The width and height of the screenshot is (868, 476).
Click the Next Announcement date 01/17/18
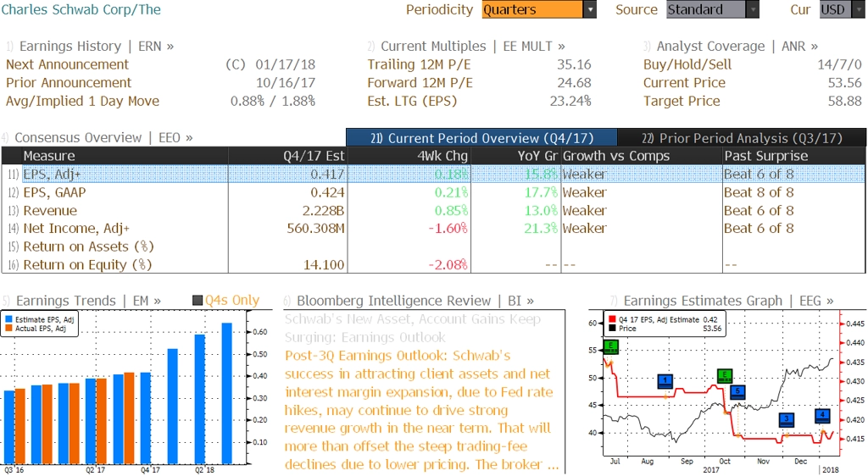pos(285,64)
